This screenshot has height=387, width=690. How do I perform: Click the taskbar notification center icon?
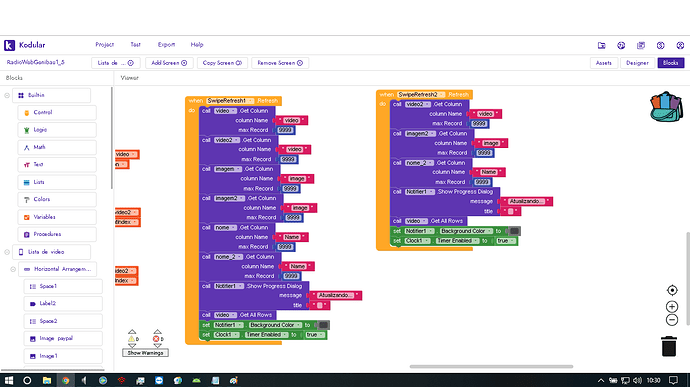(673, 380)
